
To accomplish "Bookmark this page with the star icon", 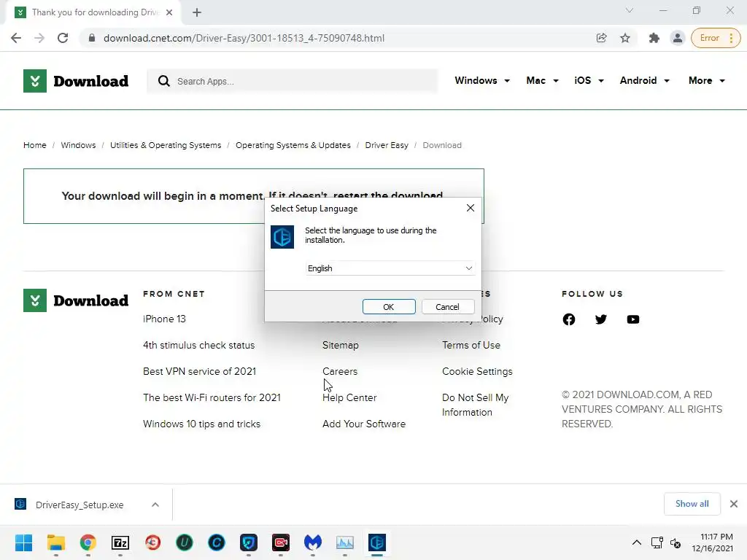I will 625,38.
